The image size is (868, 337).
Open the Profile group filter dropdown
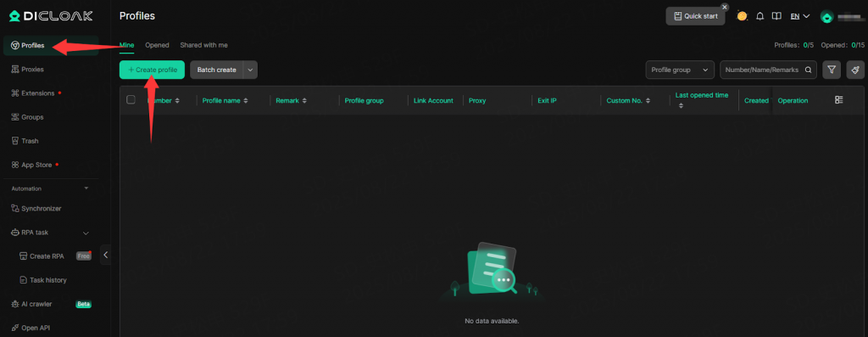coord(680,70)
